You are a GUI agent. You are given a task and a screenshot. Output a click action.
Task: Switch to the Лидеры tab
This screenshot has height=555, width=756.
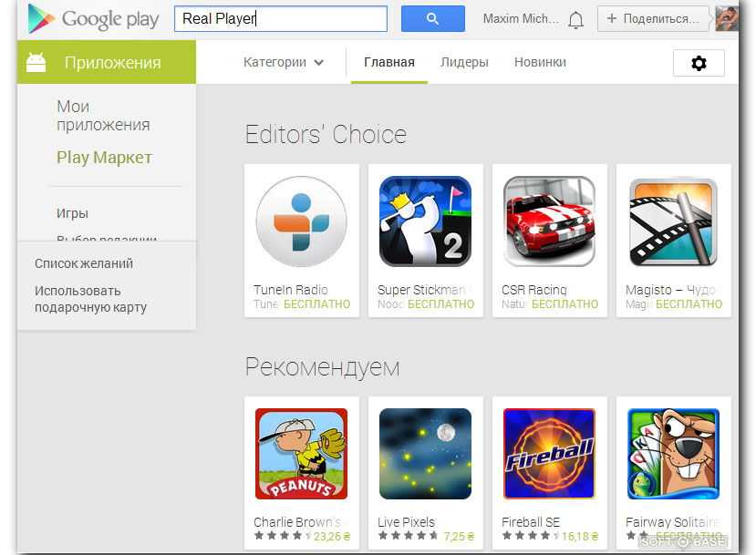pos(464,62)
